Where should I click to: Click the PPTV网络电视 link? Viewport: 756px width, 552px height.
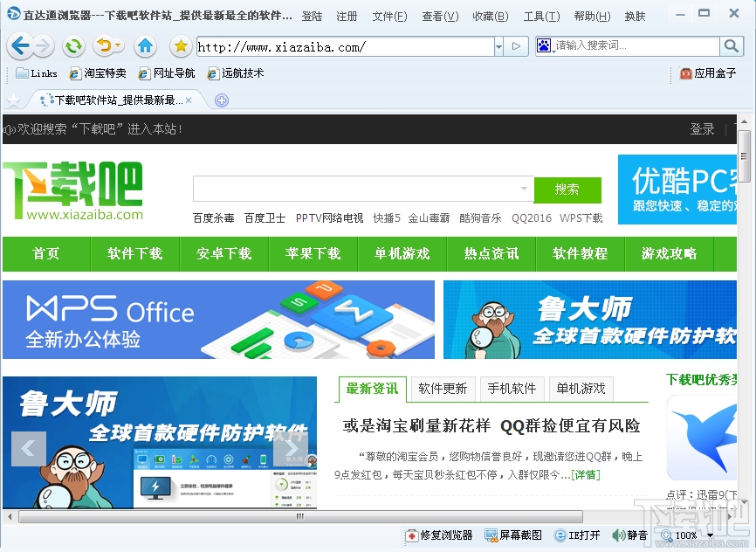pyautogui.click(x=329, y=218)
